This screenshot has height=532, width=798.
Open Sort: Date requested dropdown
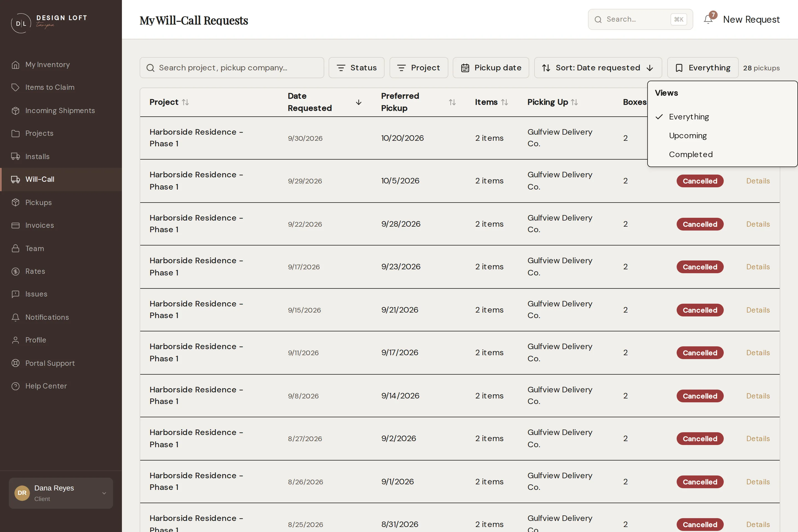click(x=598, y=68)
